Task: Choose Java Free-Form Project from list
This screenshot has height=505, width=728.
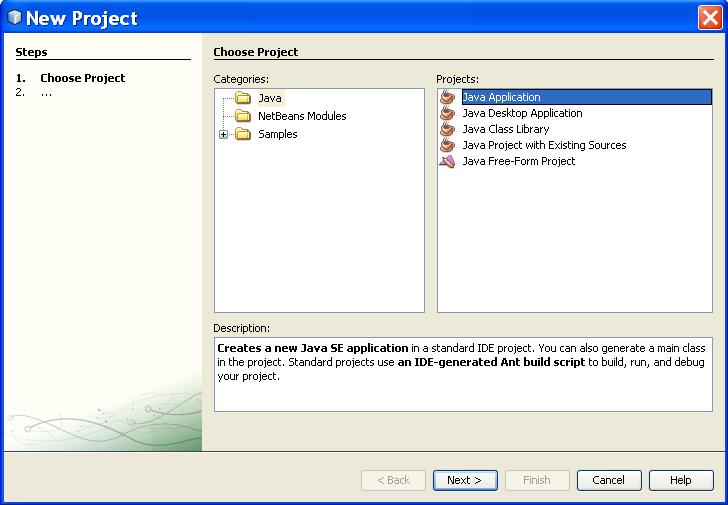Action: pos(518,161)
